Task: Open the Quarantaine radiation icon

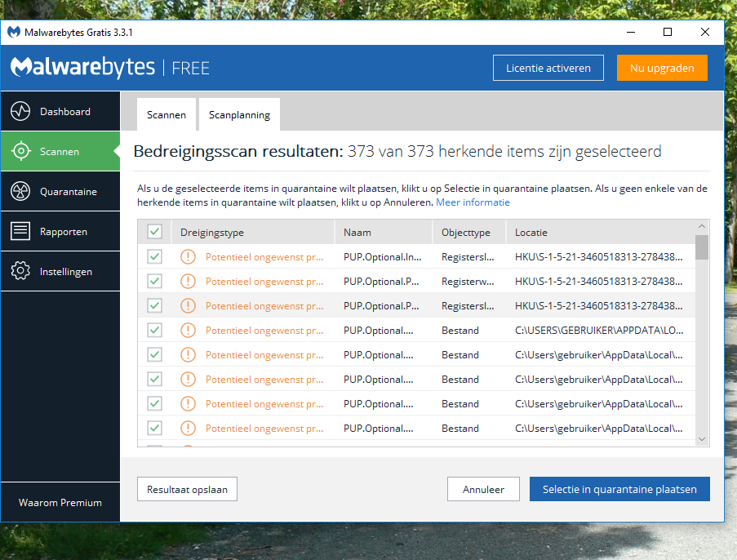Action: click(20, 191)
